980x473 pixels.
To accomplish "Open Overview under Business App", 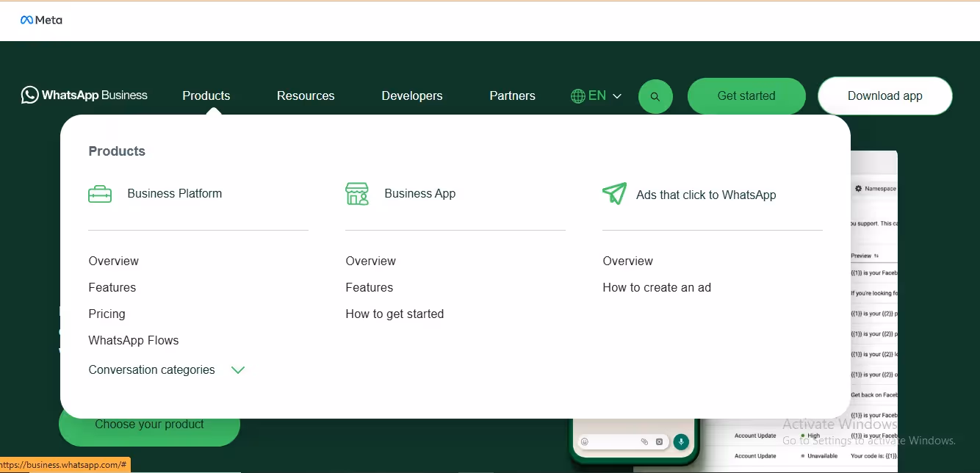I will 371,261.
